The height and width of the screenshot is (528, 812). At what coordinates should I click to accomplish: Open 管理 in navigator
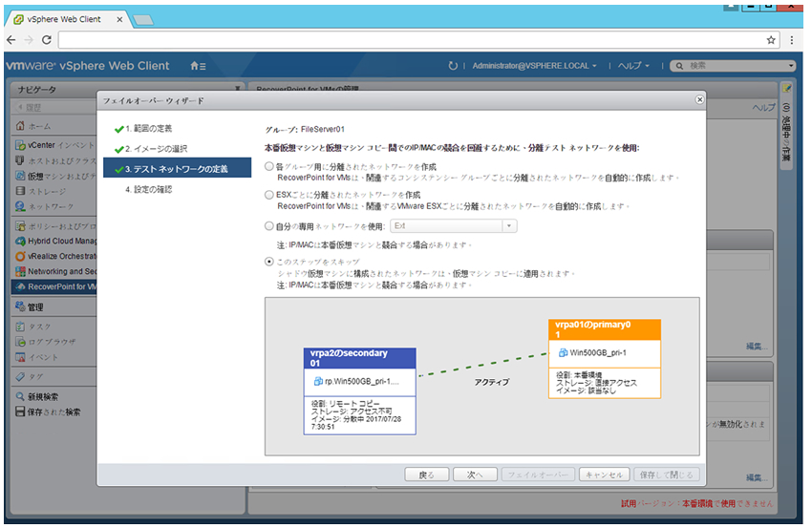click(30, 306)
